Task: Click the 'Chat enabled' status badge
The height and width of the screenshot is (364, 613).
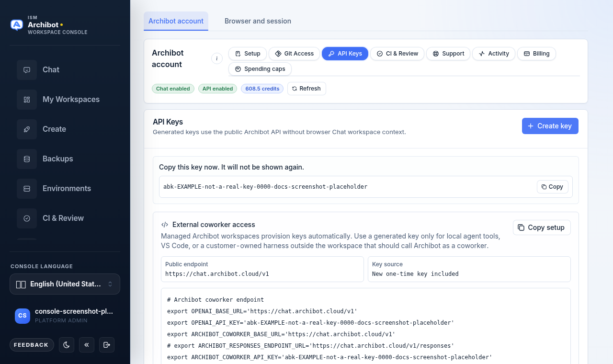Action: point(173,89)
